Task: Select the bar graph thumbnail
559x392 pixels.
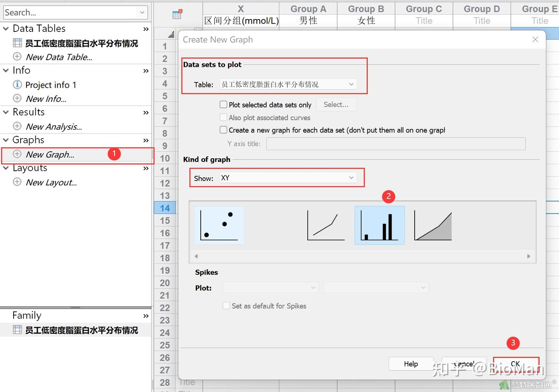Action: pos(379,225)
